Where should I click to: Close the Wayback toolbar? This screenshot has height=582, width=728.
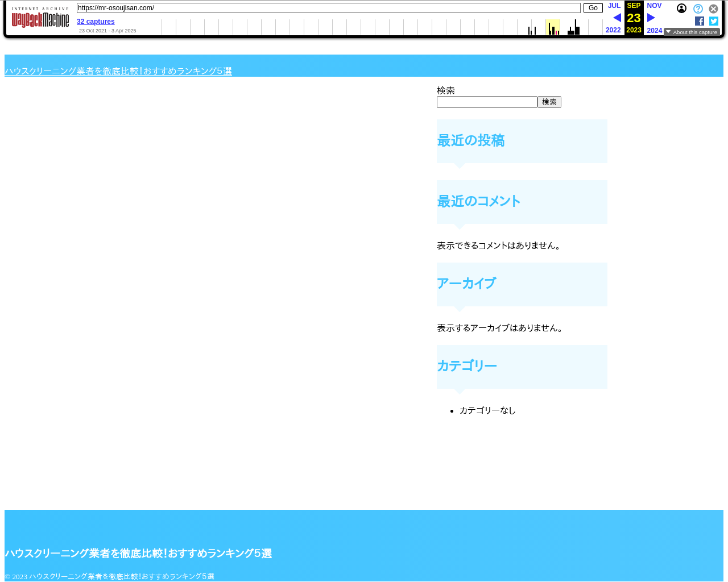click(x=713, y=9)
